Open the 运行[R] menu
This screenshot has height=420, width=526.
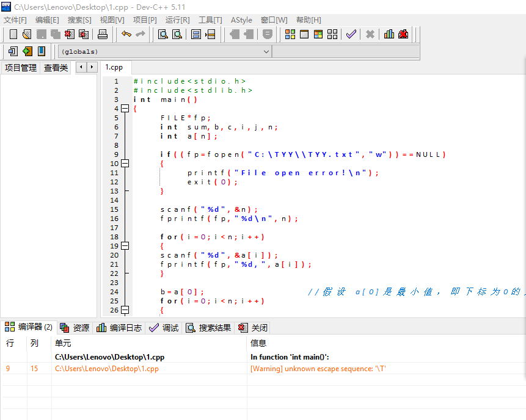pyautogui.click(x=177, y=20)
